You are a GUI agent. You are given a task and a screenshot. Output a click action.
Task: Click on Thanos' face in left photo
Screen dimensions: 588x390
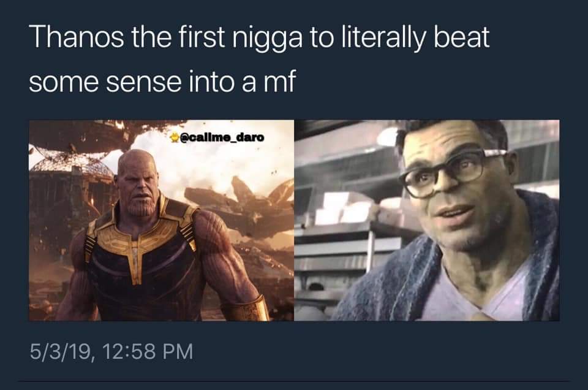[x=138, y=188]
